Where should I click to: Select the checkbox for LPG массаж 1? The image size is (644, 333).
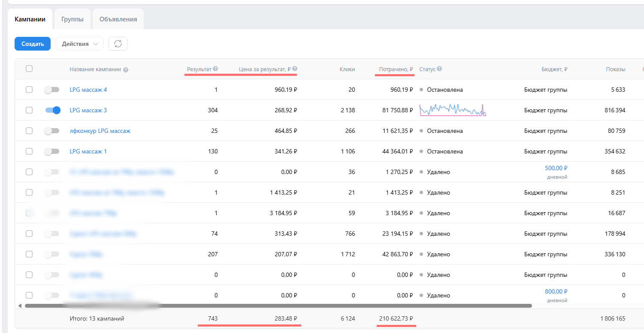29,151
